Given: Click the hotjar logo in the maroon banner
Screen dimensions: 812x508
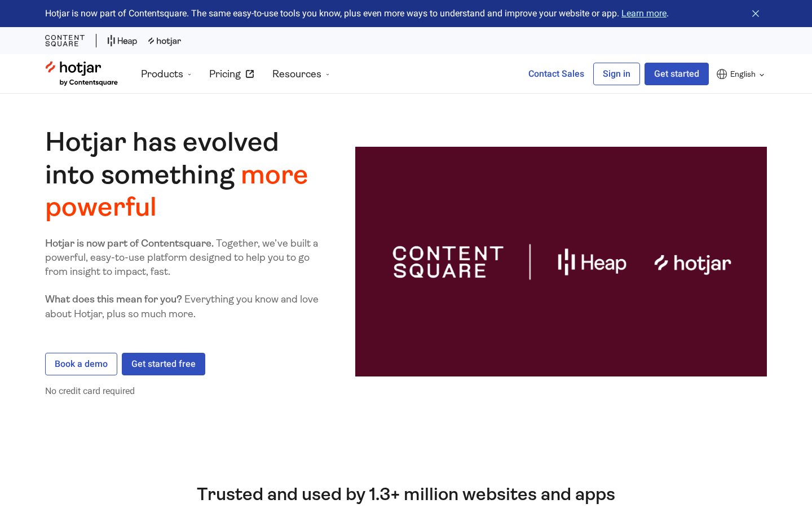Looking at the screenshot, I should pos(692,262).
